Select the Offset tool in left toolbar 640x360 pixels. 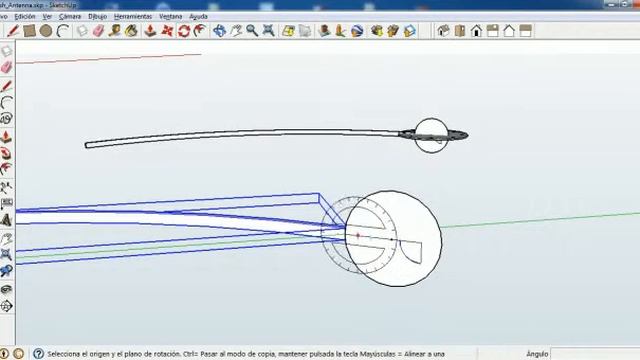tap(7, 169)
